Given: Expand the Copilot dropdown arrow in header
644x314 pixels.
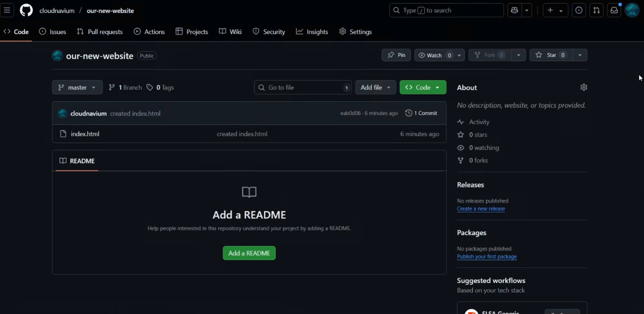Looking at the screenshot, I should point(527,10).
